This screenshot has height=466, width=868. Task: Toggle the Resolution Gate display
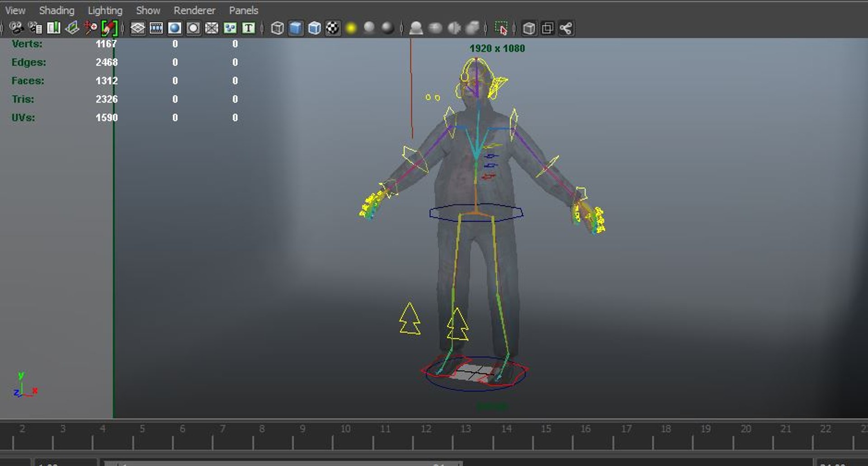click(175, 28)
